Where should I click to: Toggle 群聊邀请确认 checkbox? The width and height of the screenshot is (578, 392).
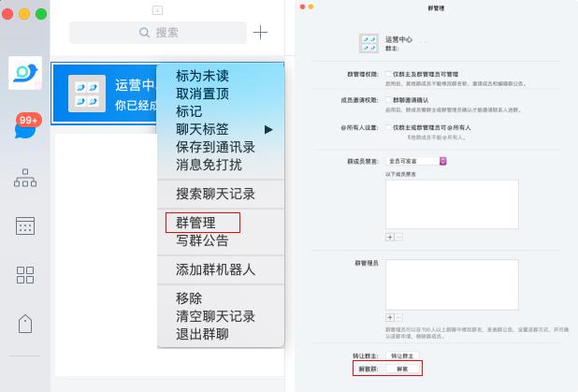[x=388, y=100]
